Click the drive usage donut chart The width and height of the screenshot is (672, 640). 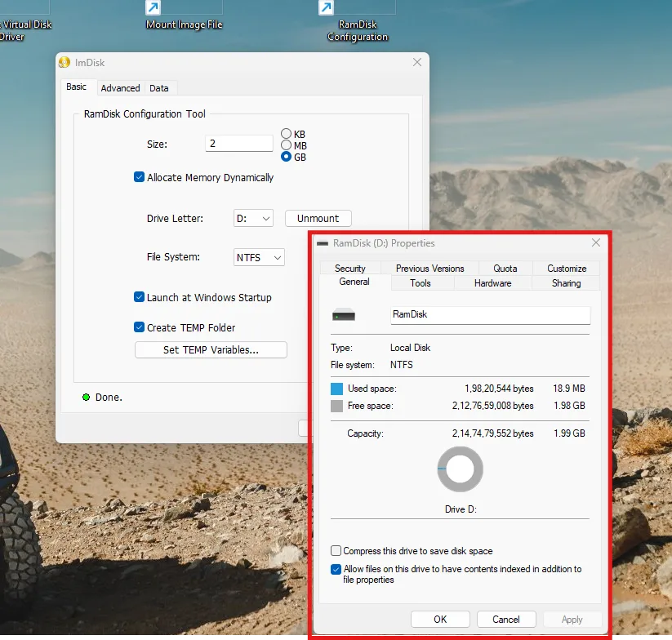pos(461,469)
